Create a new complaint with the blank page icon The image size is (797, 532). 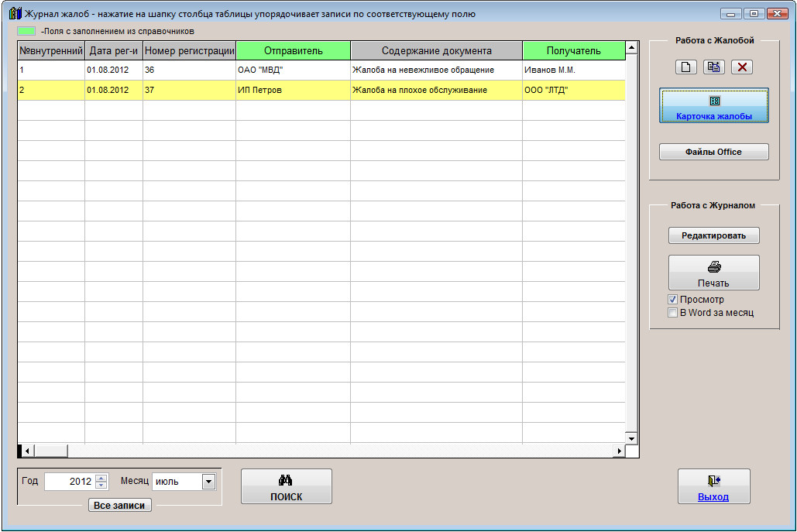685,67
